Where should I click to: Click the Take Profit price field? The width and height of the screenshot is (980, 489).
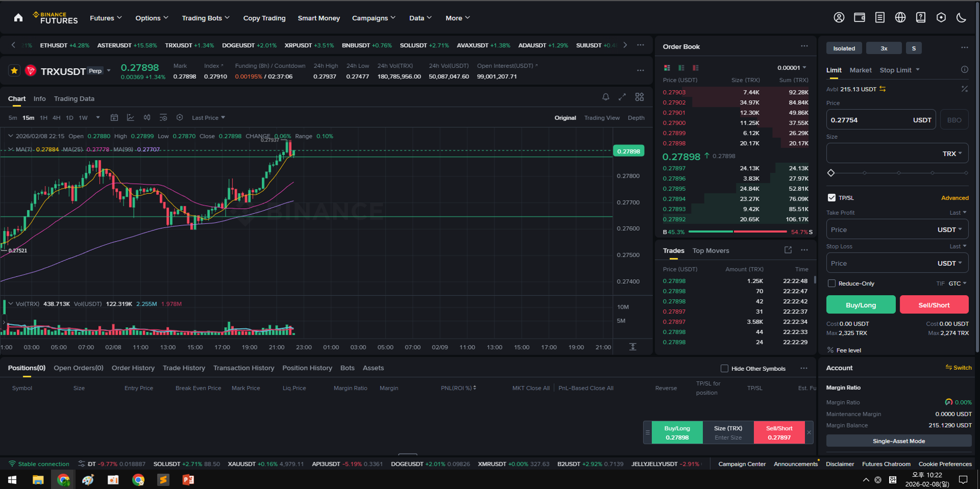click(897, 230)
